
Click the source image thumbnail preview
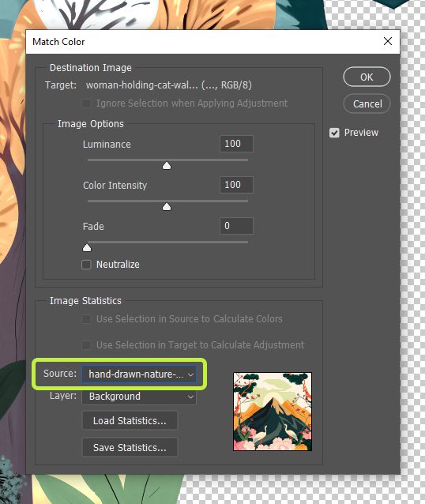[273, 412]
